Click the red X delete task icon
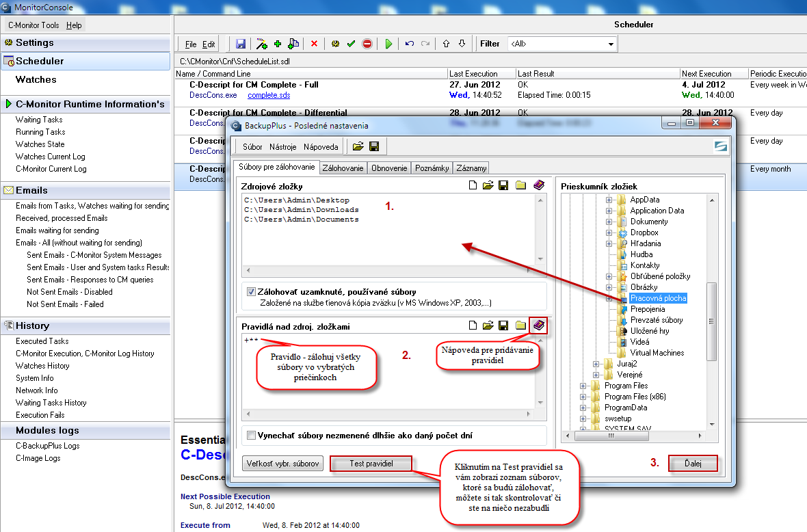 (314, 44)
